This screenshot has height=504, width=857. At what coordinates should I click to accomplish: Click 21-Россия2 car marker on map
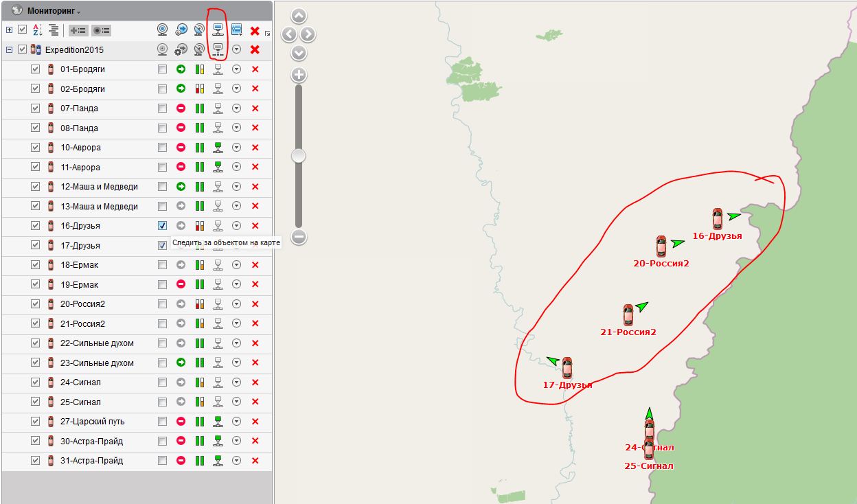(x=628, y=315)
